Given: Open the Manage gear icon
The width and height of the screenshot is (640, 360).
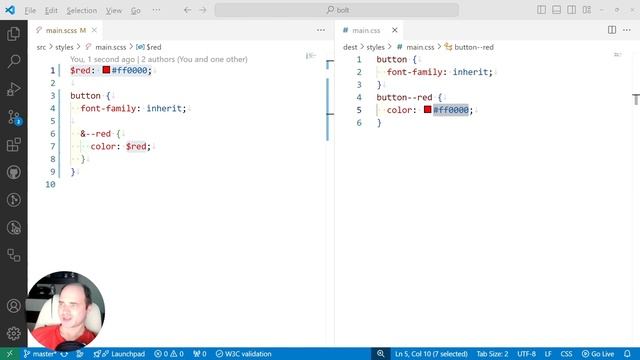Looking at the screenshot, I should [x=13, y=333].
